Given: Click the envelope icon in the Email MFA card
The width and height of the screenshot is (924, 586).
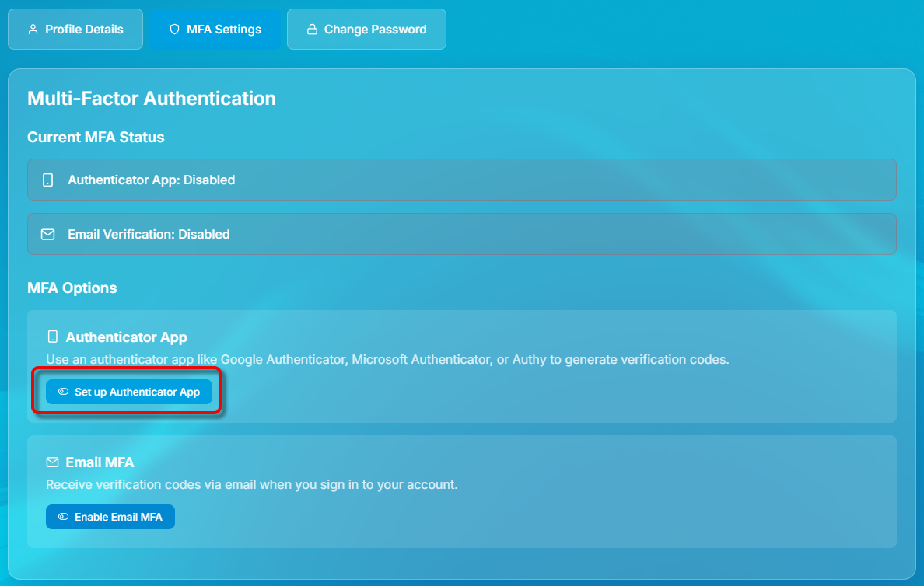Looking at the screenshot, I should pos(51,462).
